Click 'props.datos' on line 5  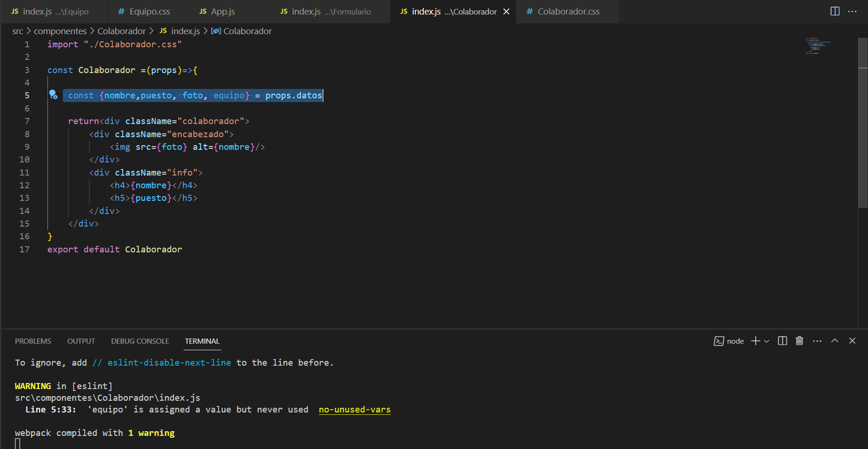pyautogui.click(x=294, y=96)
